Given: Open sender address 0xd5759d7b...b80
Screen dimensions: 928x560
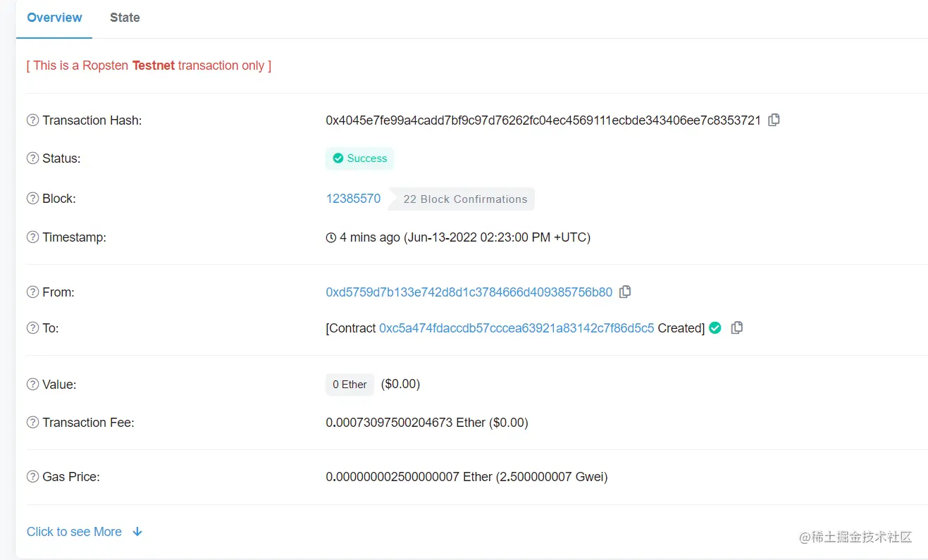Looking at the screenshot, I should (469, 292).
